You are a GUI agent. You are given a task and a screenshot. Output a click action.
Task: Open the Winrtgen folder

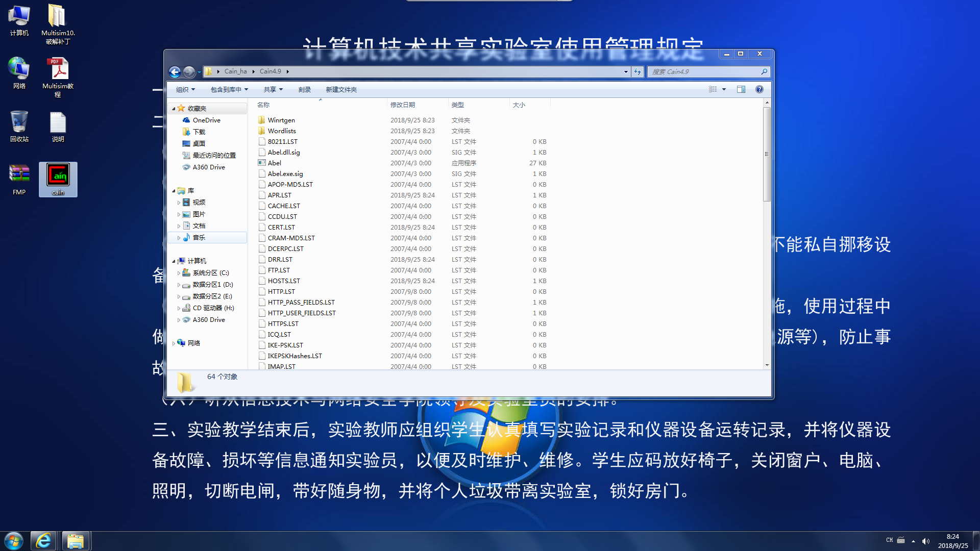coord(281,120)
